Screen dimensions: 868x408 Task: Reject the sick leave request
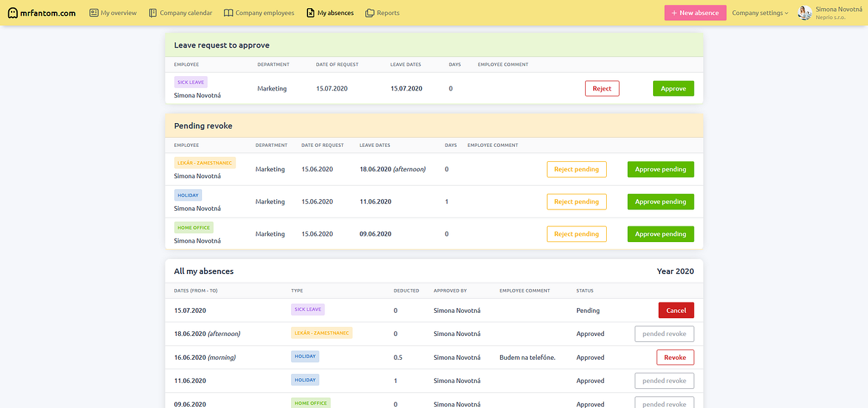(x=602, y=88)
